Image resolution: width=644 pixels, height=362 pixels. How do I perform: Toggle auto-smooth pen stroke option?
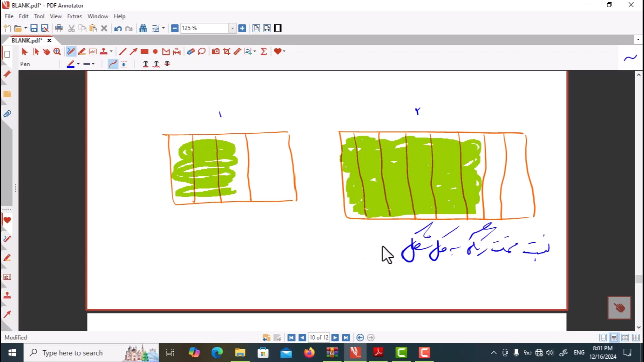pos(113,64)
